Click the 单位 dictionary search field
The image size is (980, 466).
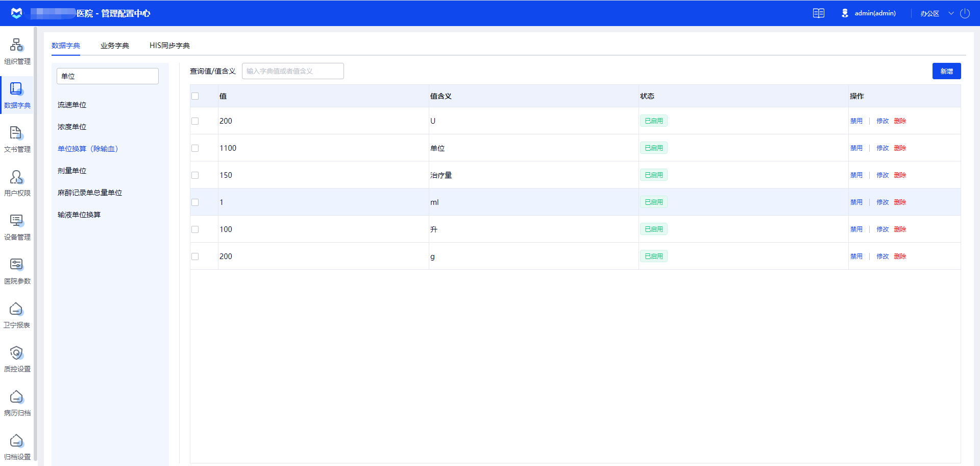tap(108, 76)
